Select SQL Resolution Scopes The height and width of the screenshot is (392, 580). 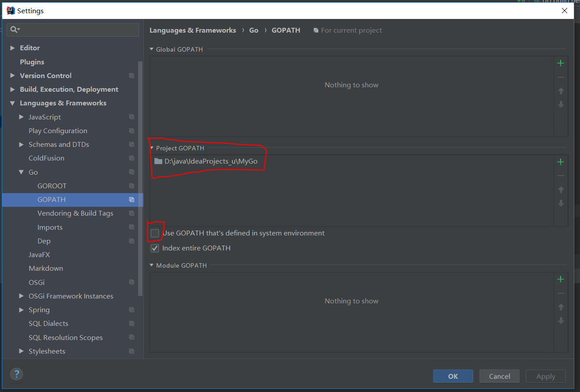pyautogui.click(x=65, y=337)
